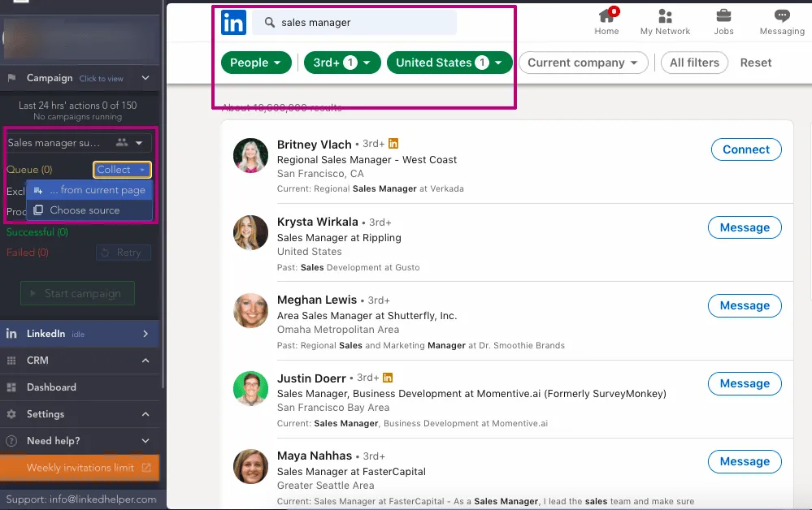Open Maya Nahhas name link
The width and height of the screenshot is (812, 510).
click(315, 456)
